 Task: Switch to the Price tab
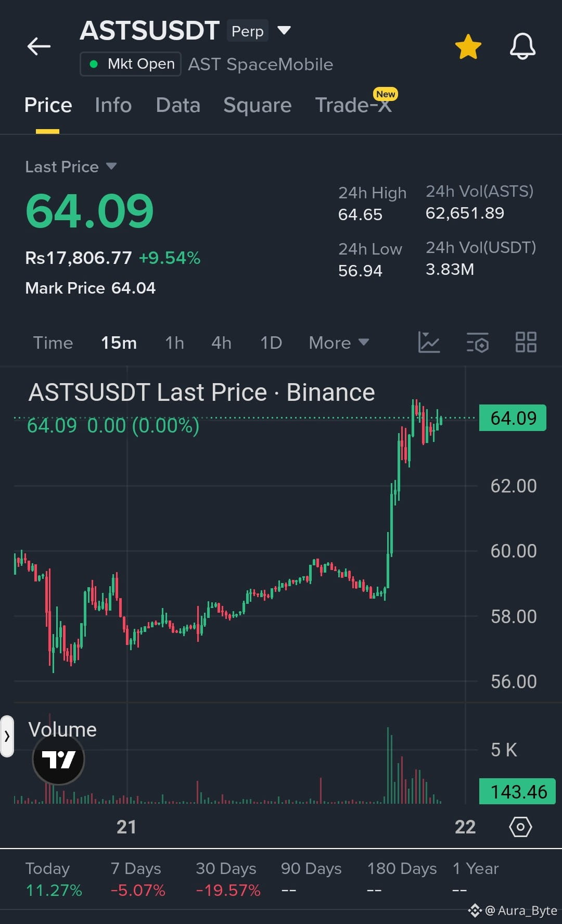[x=48, y=105]
